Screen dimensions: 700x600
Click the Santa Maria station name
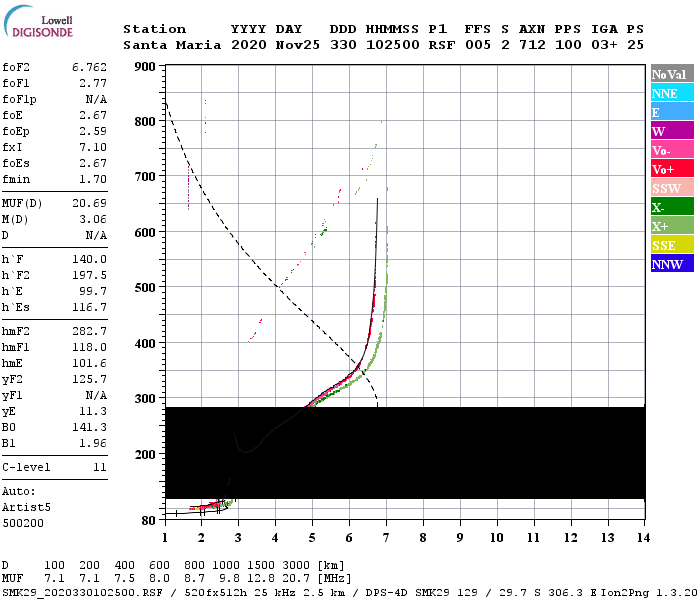click(172, 45)
